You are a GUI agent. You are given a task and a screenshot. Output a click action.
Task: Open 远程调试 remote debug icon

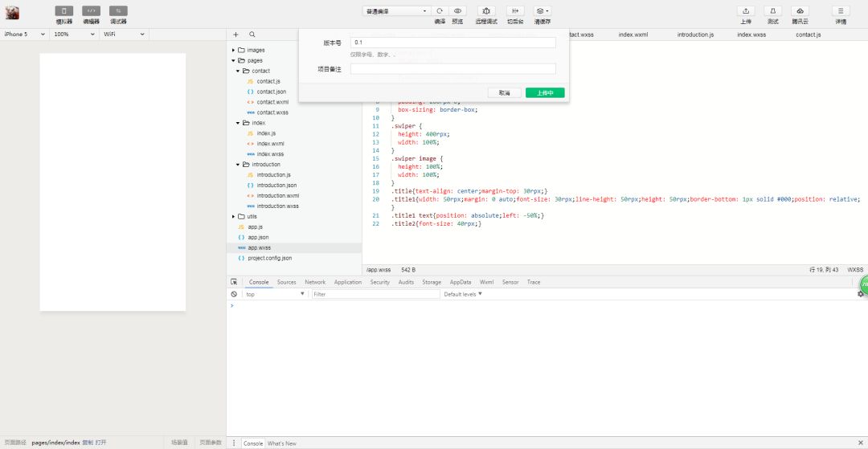(486, 11)
